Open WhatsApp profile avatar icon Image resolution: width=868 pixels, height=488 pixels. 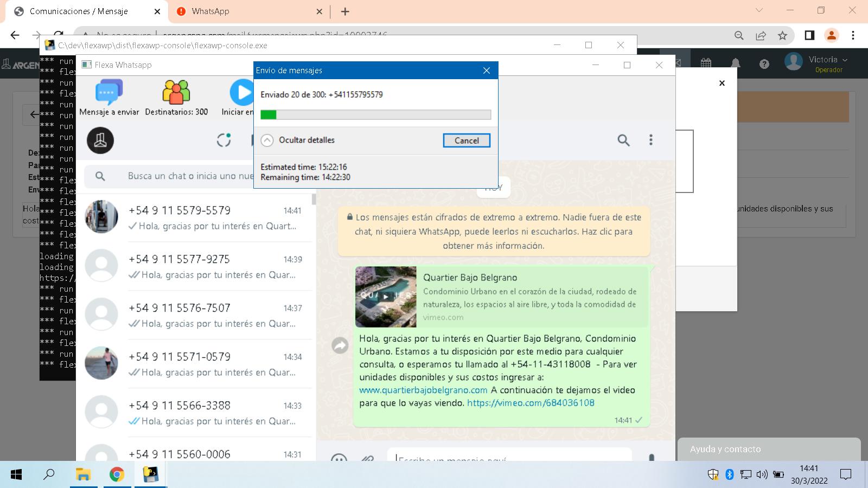click(100, 140)
